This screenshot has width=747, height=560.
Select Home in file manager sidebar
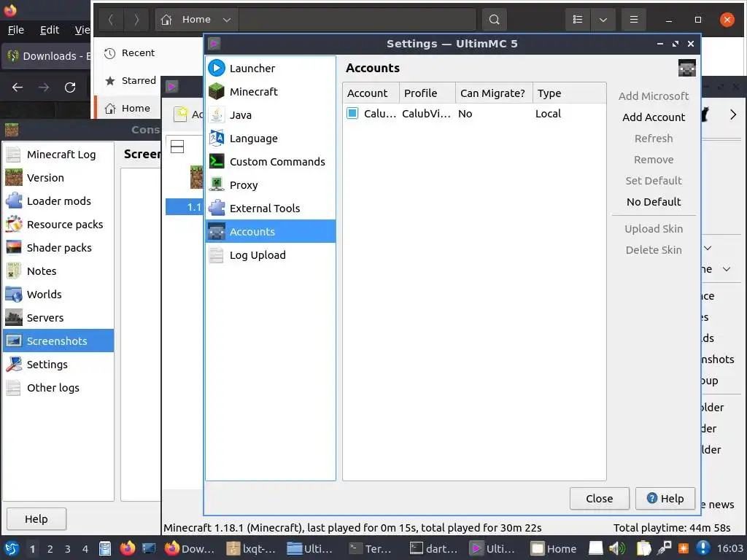tap(127, 108)
